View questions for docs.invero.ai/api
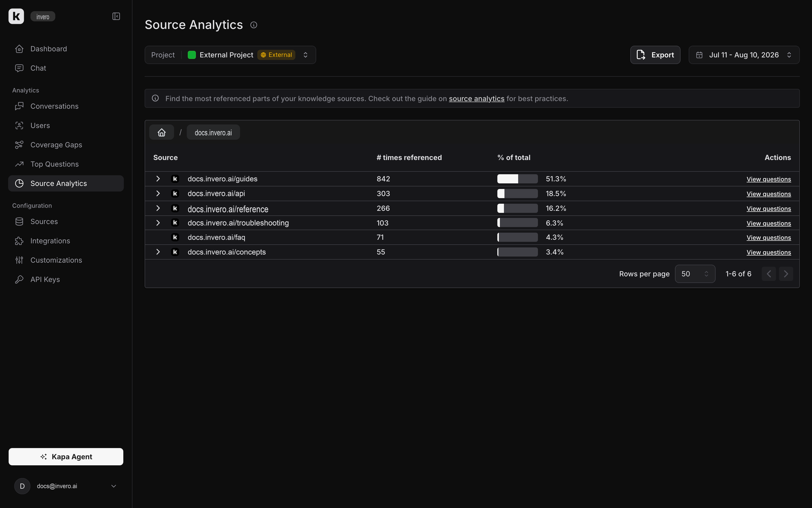This screenshot has height=508, width=812. point(768,194)
